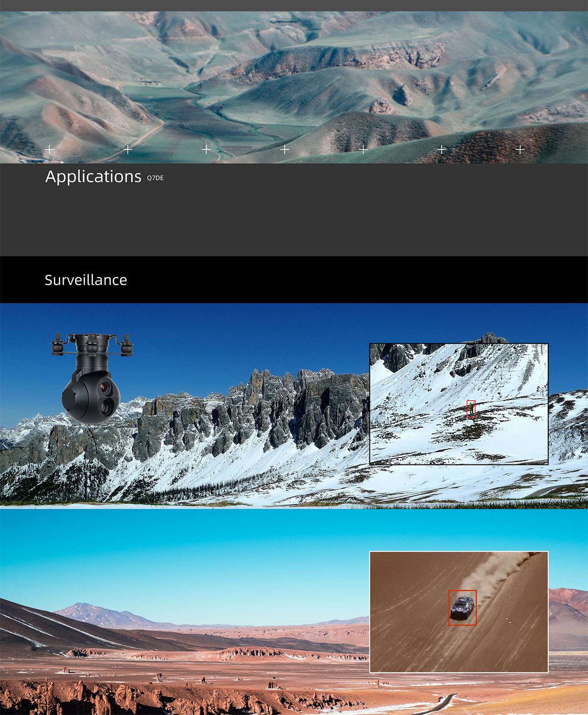Screen dimensions: 588x715
Task: Click the Q7DE model label
Action: [x=155, y=178]
